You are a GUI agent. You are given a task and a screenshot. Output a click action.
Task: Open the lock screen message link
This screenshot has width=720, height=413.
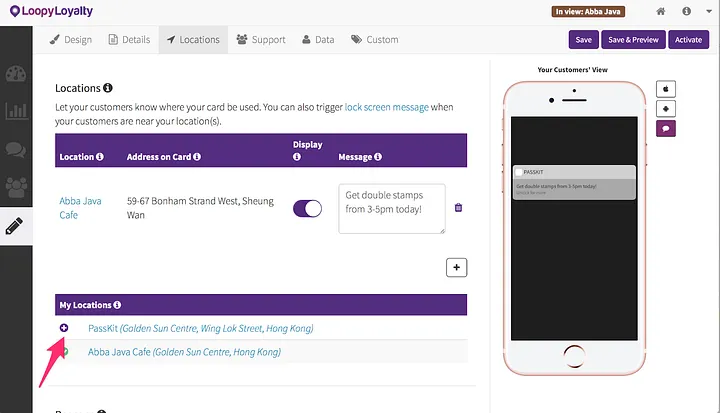click(x=387, y=107)
